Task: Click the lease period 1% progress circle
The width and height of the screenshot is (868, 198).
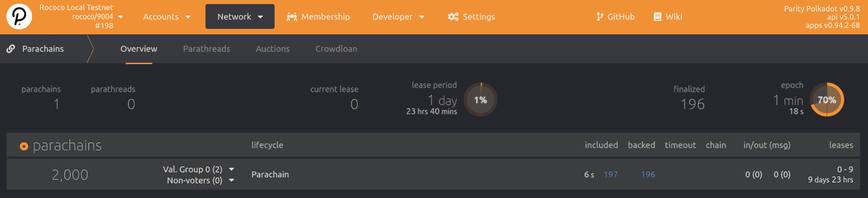Action: click(x=481, y=100)
